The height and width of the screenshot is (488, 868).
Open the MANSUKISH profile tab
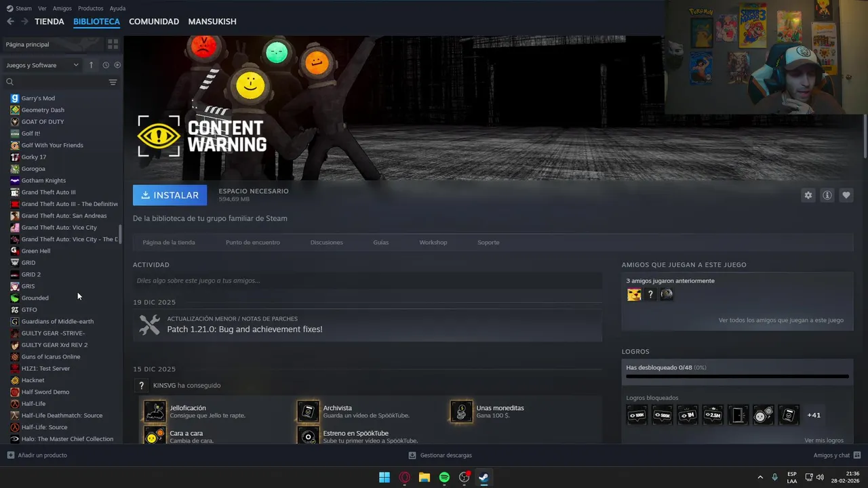pyautogui.click(x=212, y=22)
